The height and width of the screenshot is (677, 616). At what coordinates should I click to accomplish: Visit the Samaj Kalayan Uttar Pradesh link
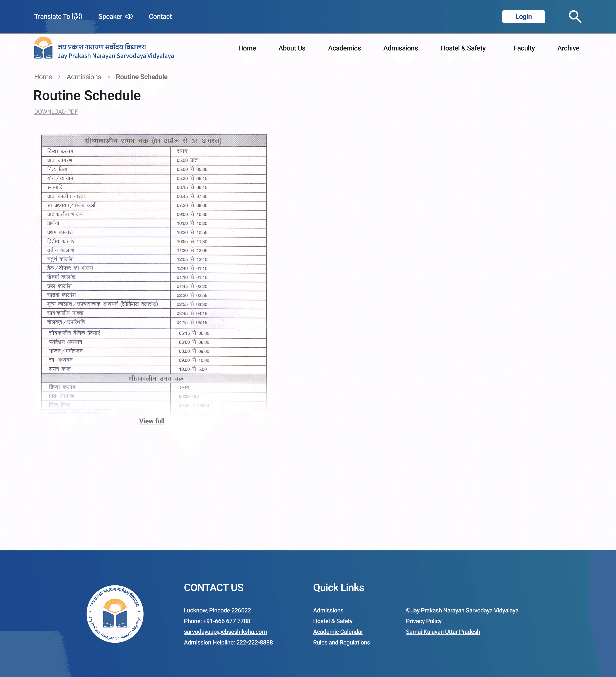pos(443,632)
